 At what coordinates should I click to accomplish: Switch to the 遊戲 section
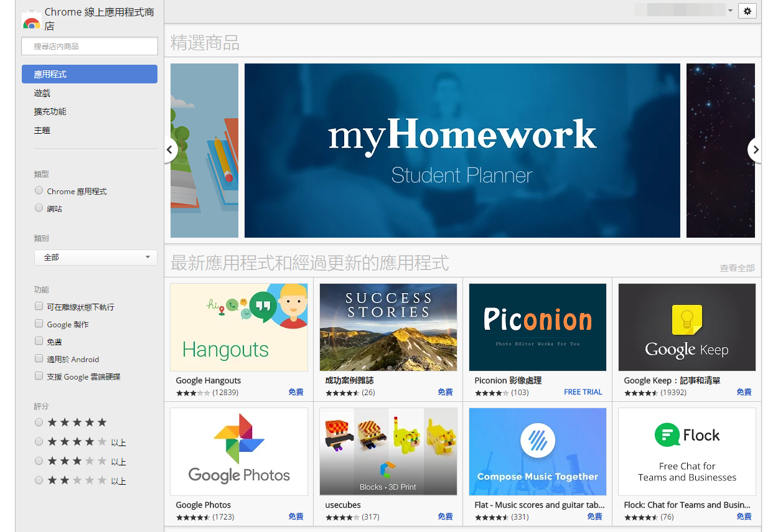pos(42,93)
